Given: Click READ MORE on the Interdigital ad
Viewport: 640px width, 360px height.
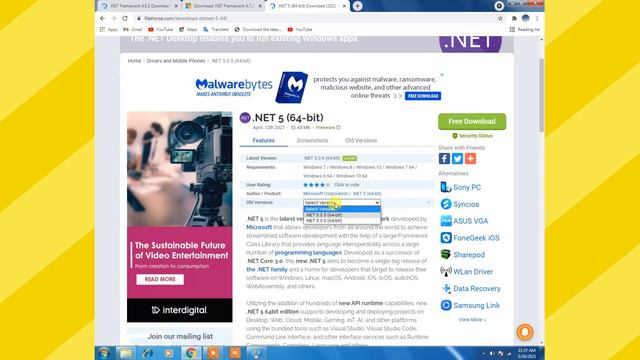Looking at the screenshot, I should coord(160,279).
